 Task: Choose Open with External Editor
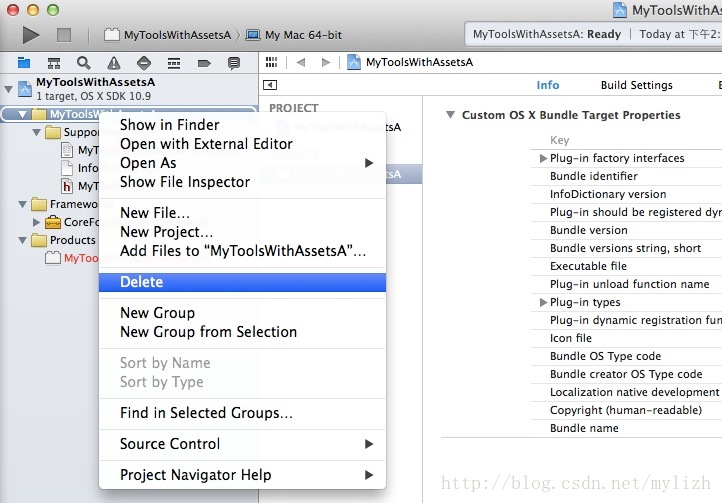[x=242, y=144]
